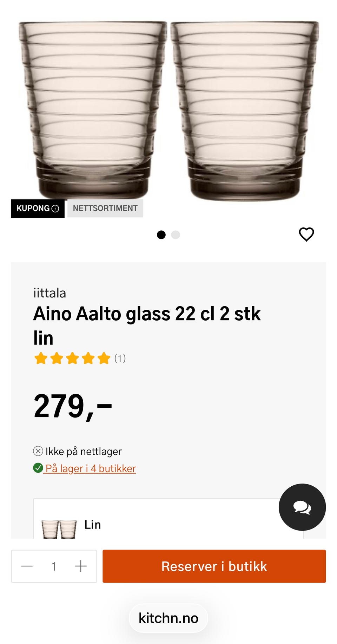Click the KUPONG info icon

point(55,209)
